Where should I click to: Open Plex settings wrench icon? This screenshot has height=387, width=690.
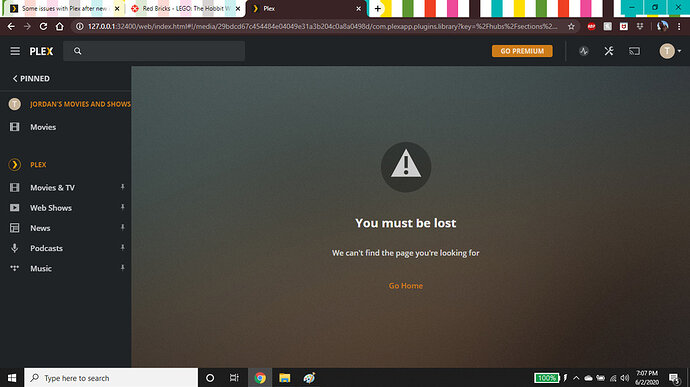point(609,51)
